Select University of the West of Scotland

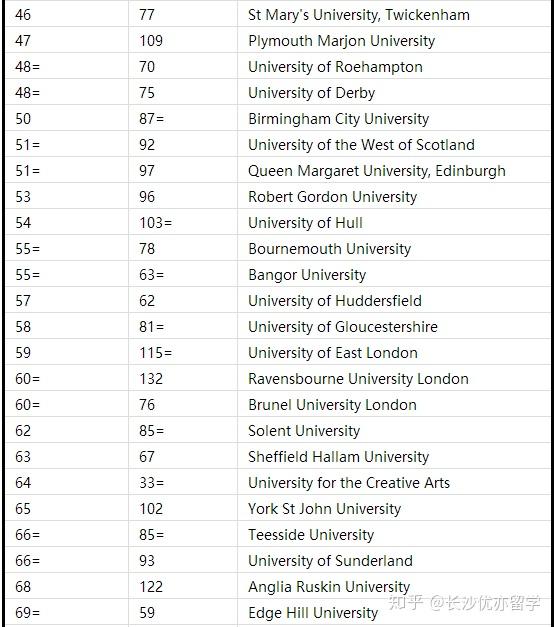(361, 145)
